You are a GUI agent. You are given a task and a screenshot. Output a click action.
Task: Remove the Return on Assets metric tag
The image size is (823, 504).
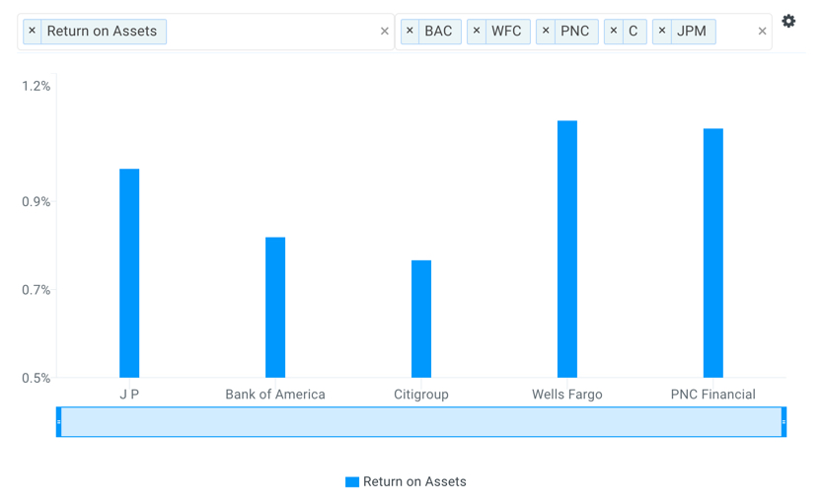32,31
